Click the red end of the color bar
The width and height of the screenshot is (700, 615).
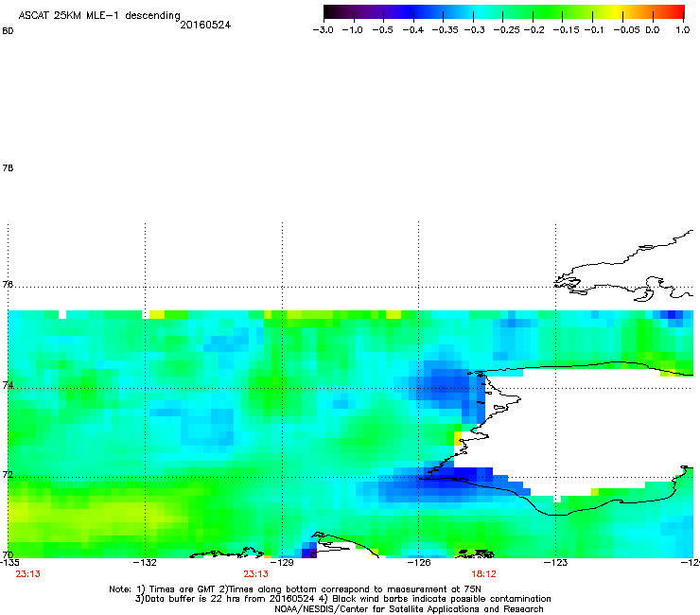point(676,11)
